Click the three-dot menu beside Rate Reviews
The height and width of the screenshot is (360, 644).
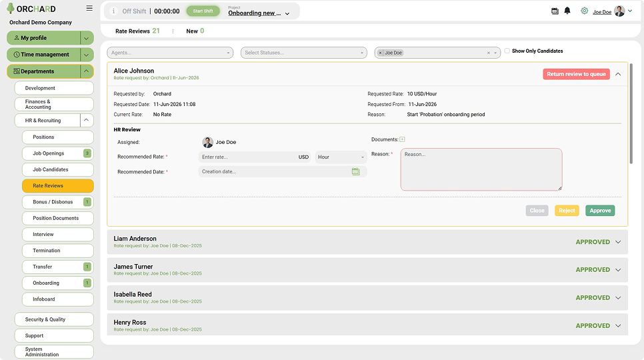(173, 31)
